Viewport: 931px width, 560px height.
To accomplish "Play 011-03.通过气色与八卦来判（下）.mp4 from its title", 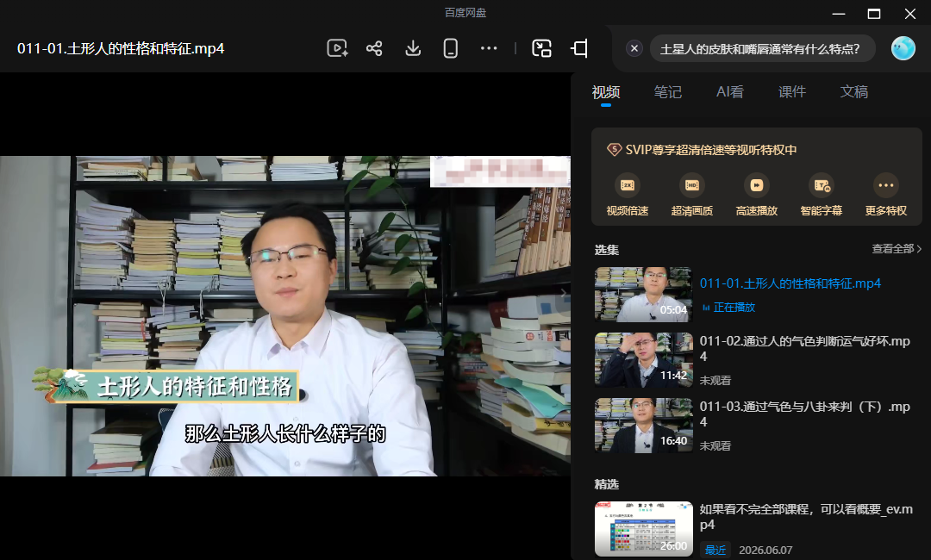I will click(804, 414).
